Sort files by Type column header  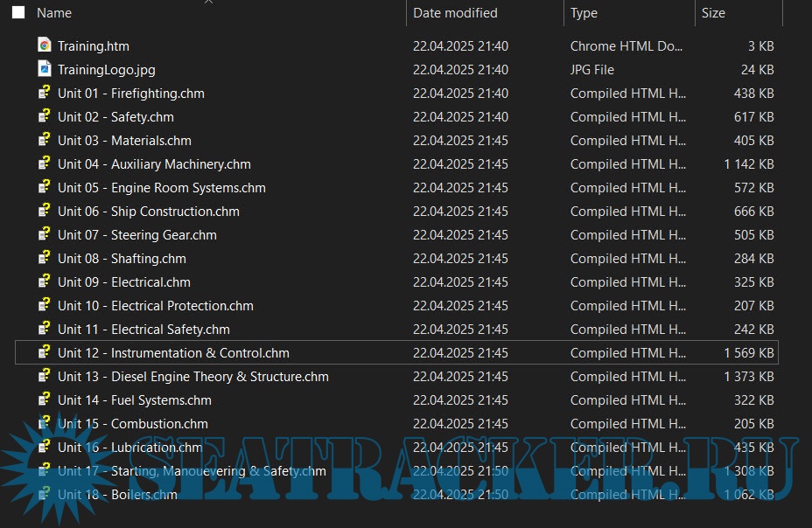click(584, 13)
